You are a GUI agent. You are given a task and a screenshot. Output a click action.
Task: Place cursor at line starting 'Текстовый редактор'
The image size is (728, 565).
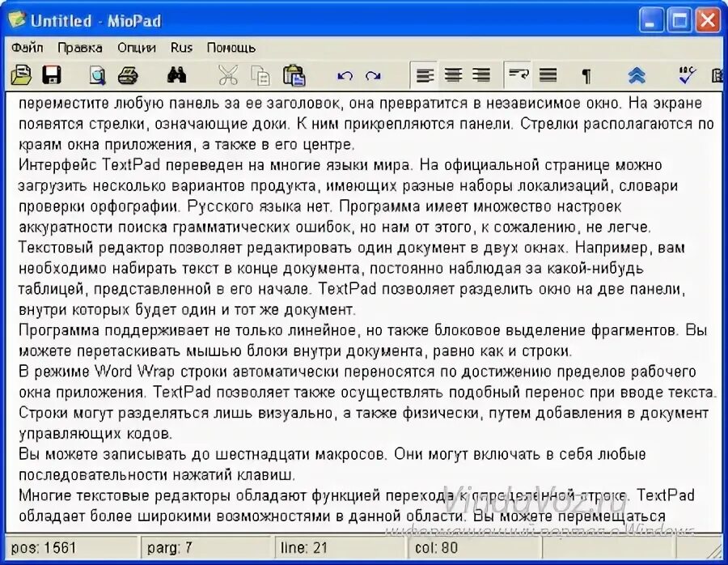352,247
